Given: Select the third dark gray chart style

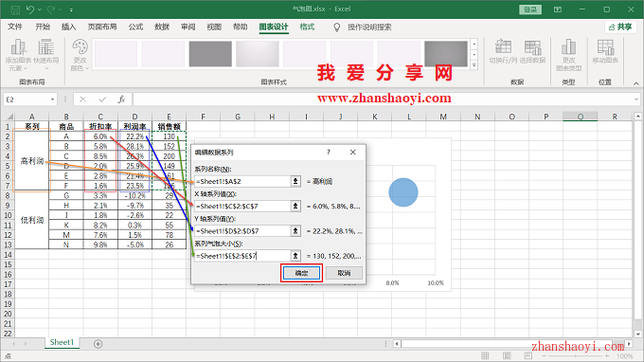Looking at the screenshot, I should pos(210,53).
